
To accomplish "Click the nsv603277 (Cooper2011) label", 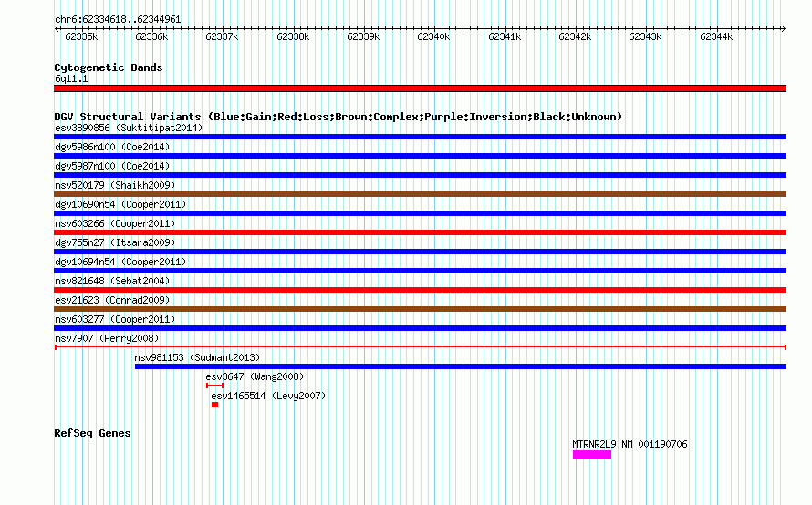I will coord(115,319).
